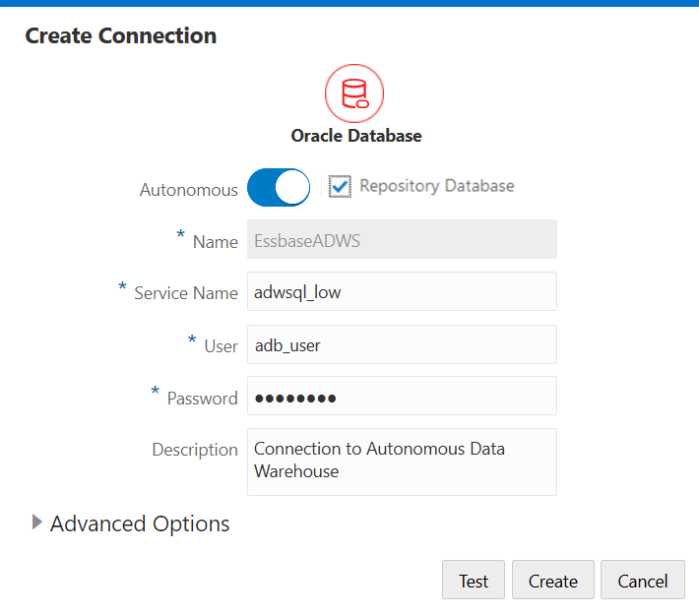Click the Create Connection dialog heading
Screen dimensions: 699x616
pyautogui.click(x=121, y=35)
